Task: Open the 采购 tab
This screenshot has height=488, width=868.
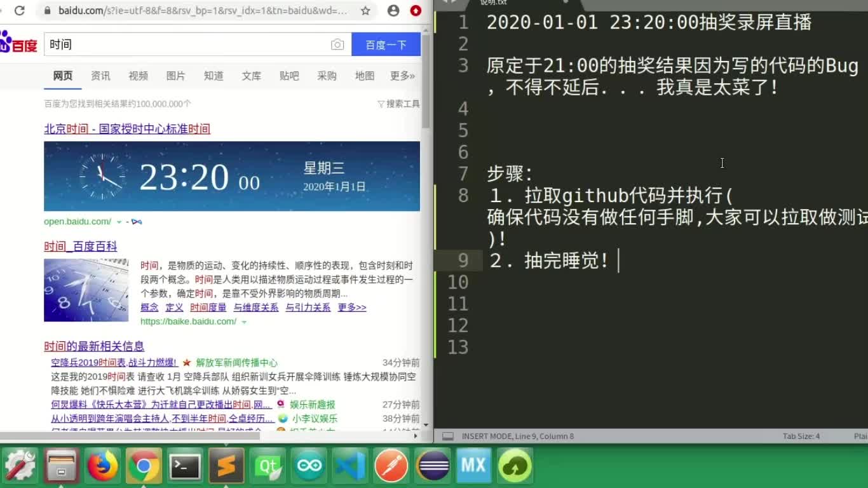Action: coord(327,76)
